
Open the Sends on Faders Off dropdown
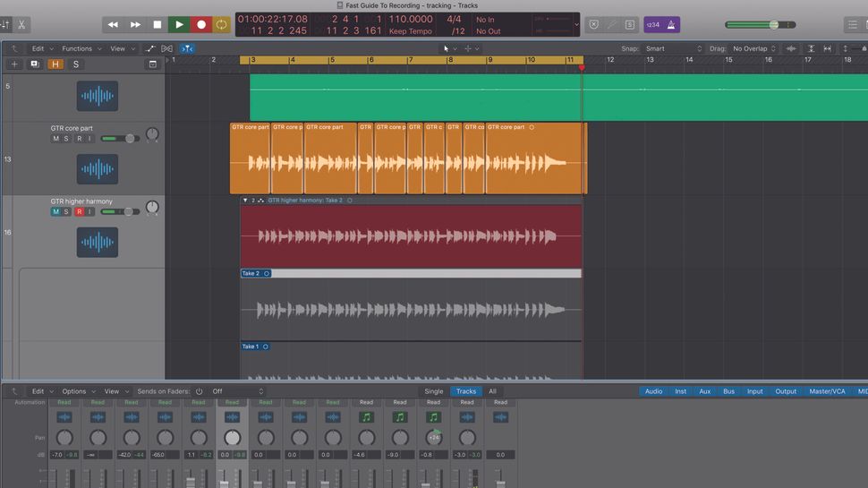(238, 391)
